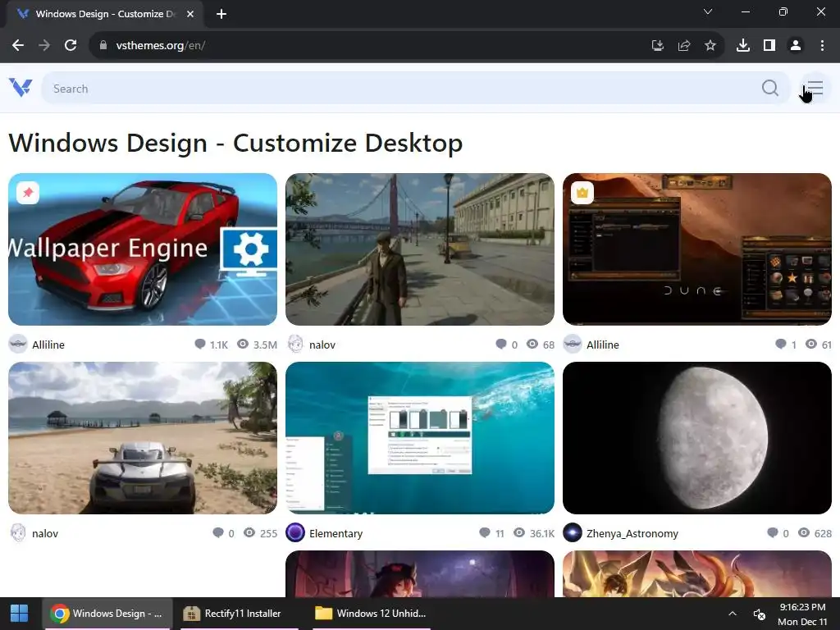Open Chrome downloads icon
The image size is (840, 630).
click(x=742, y=46)
